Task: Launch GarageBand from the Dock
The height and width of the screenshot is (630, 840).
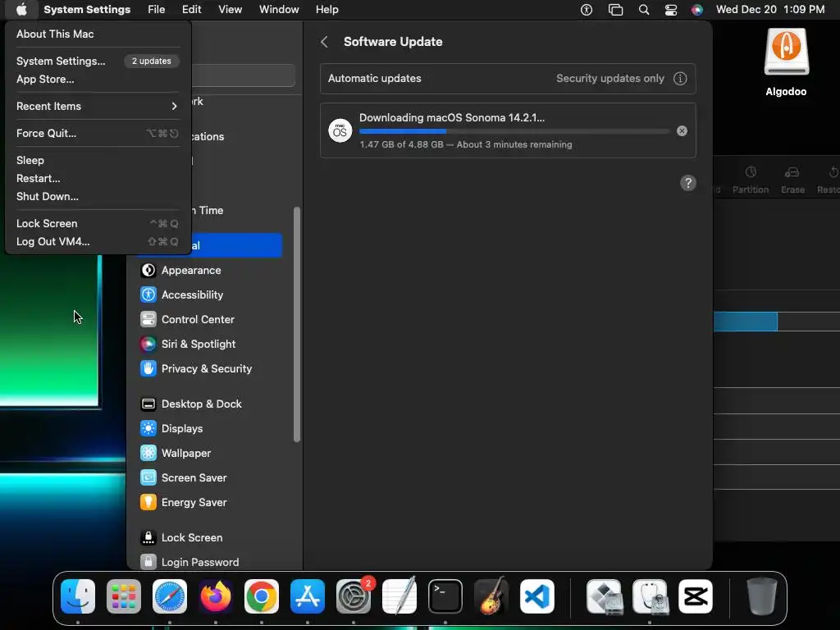Action: pyautogui.click(x=491, y=596)
